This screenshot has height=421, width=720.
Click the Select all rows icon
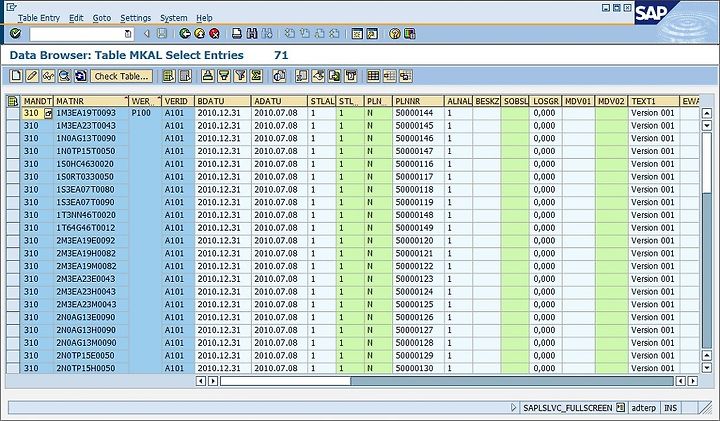pos(169,76)
